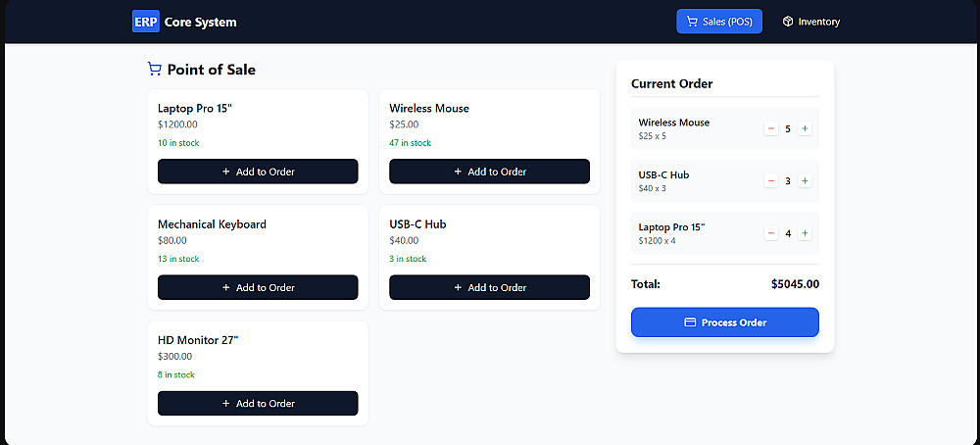Click the plus icon for Wireless Mouse
980x445 pixels.
click(805, 128)
